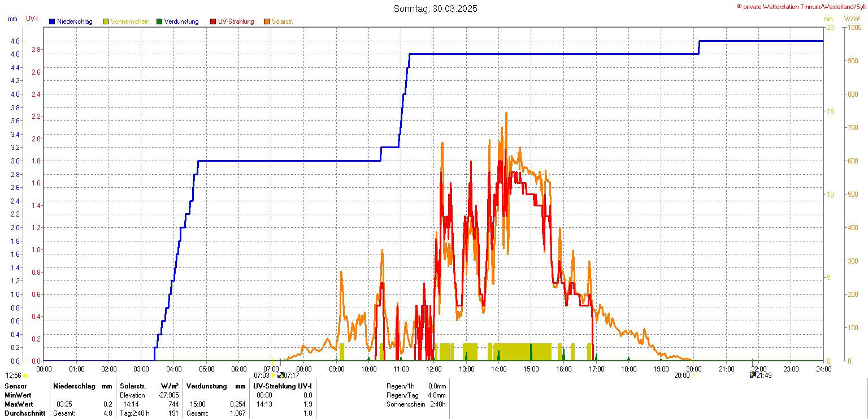Screen dimensions: 868x419
Task: Click the orange Solarstr. legend square
Action: click(267, 21)
